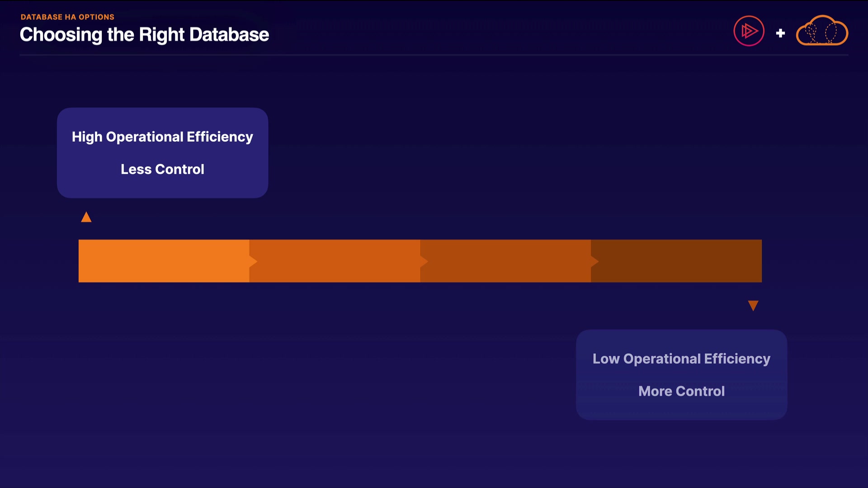868x488 pixels.
Task: Click the third chevron arrow on bar
Action: [x=595, y=261]
